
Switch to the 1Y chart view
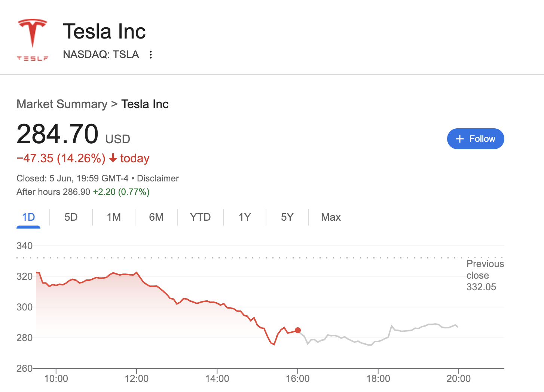click(245, 217)
